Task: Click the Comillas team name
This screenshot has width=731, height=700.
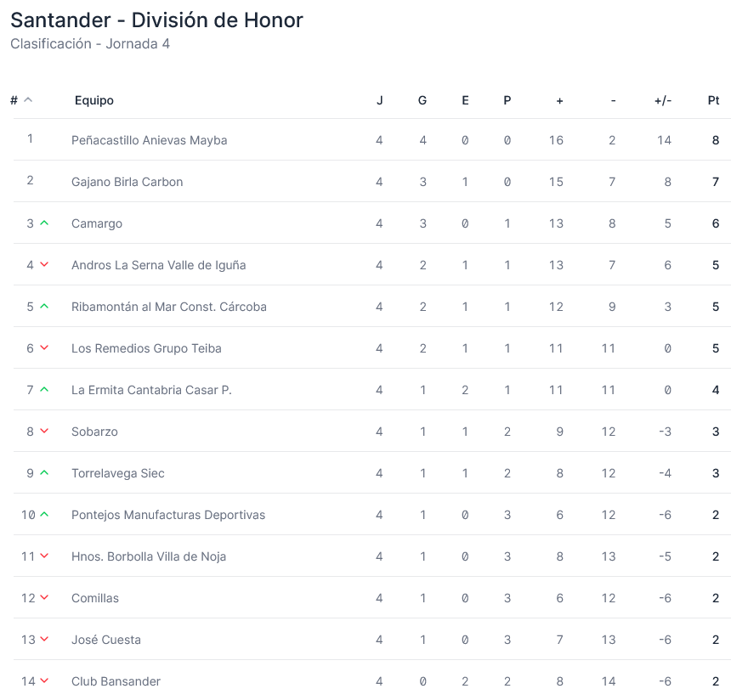Action: coord(95,598)
